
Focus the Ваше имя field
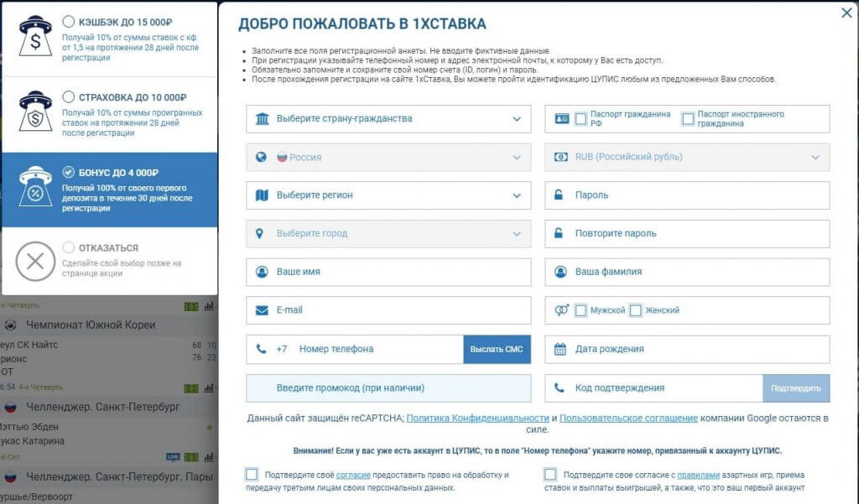388,272
